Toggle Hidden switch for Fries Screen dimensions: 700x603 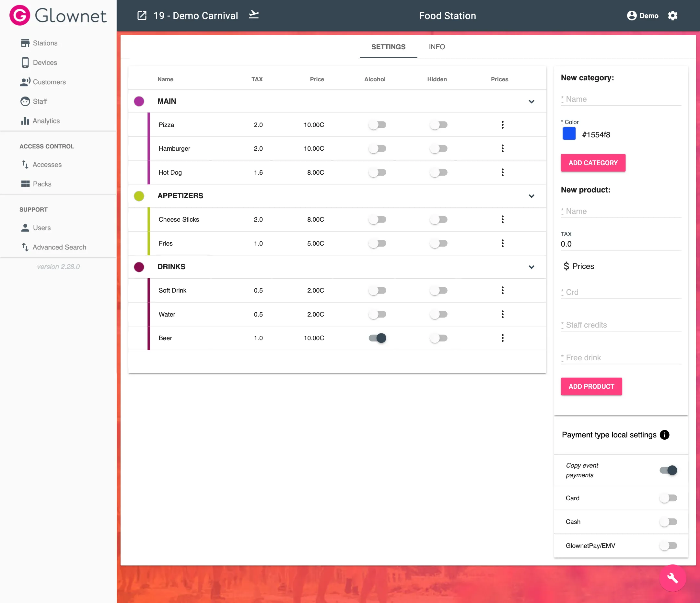pyautogui.click(x=438, y=243)
